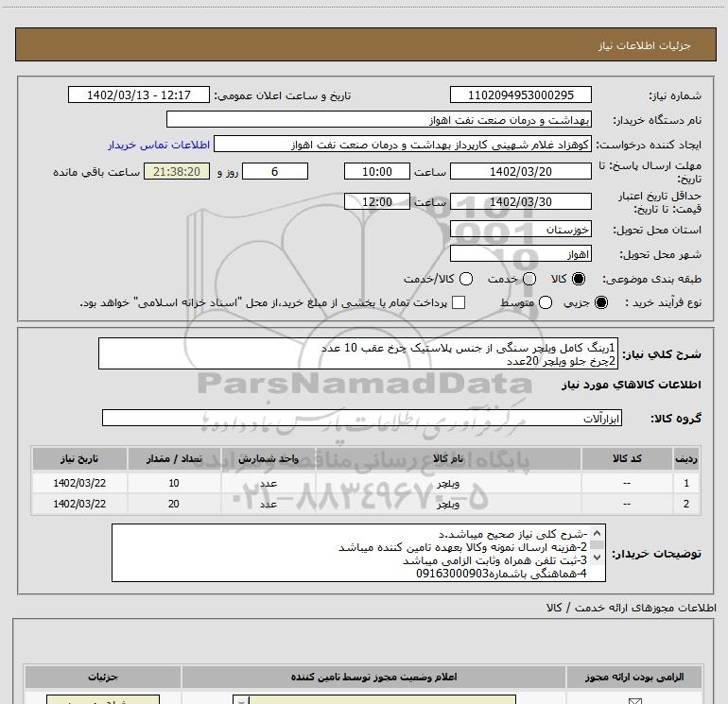Toggle the الزامی بودن ارائه مجوز checkbox
Viewport: 728px width, 704px height.
tap(634, 701)
